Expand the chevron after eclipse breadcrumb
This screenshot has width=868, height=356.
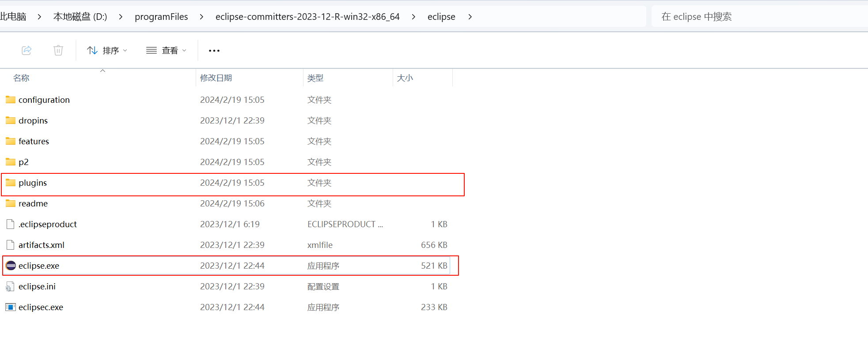click(x=470, y=17)
